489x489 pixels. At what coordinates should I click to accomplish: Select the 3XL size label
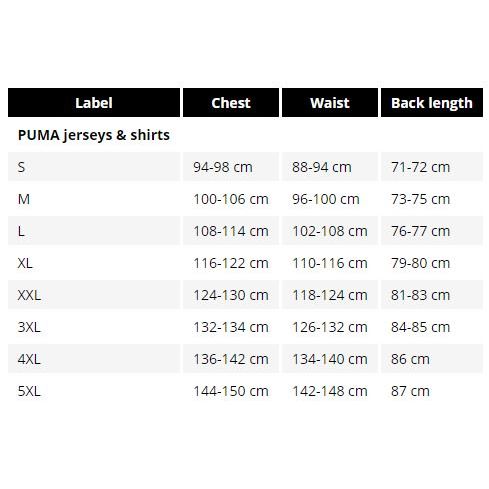click(x=29, y=327)
